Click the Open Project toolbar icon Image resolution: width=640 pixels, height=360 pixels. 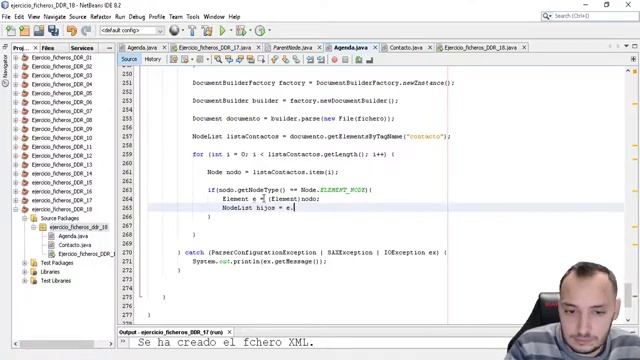(39, 31)
